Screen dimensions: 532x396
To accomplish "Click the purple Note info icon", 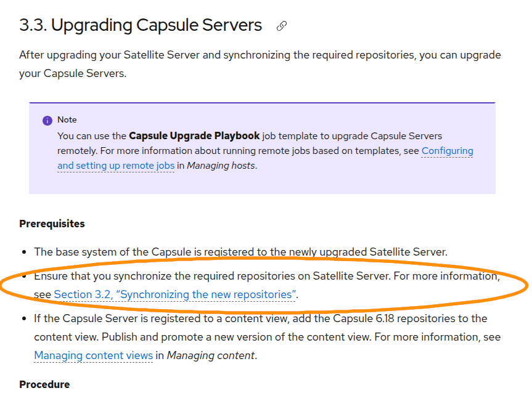I will click(x=47, y=121).
